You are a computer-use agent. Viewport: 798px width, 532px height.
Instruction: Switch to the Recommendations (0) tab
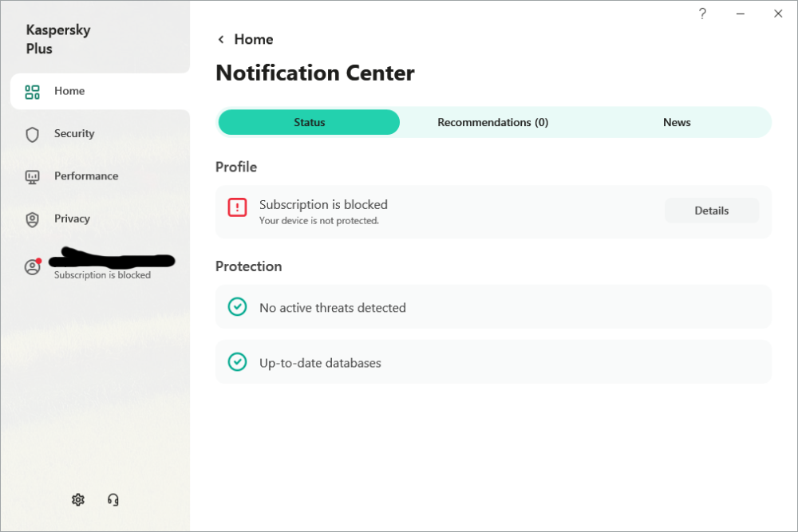492,122
